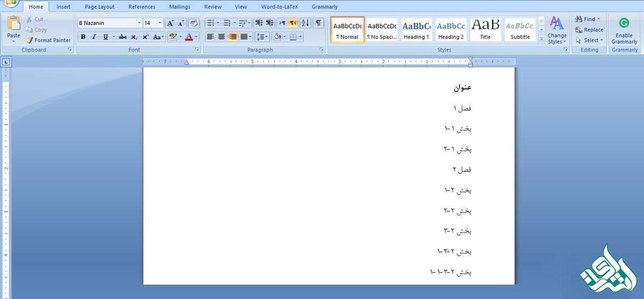Toggle underline formatting
The width and height of the screenshot is (644, 299).
point(106,37)
